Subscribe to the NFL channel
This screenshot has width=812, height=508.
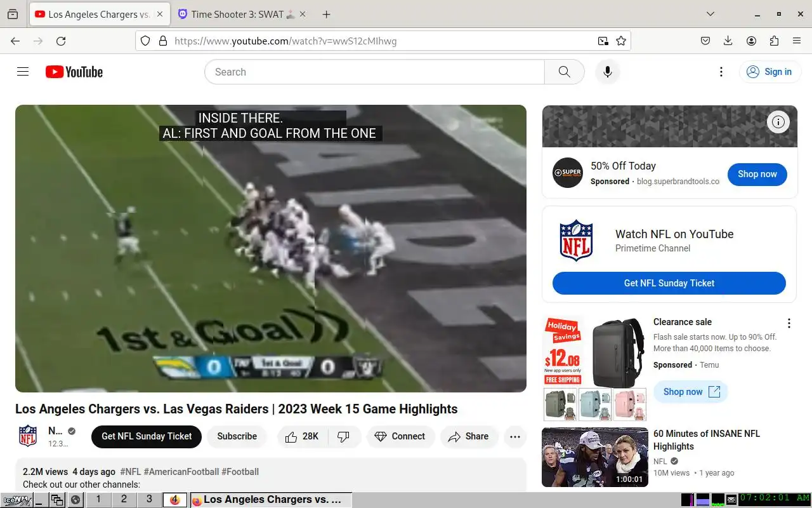coord(237,436)
